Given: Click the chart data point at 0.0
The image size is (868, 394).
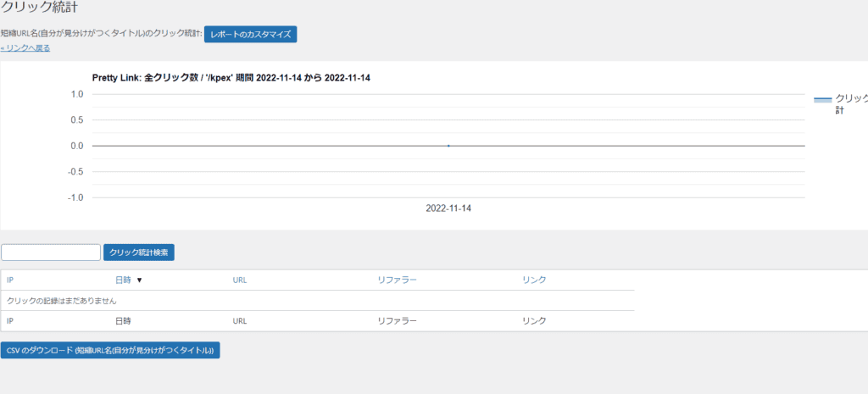Looking at the screenshot, I should [448, 146].
